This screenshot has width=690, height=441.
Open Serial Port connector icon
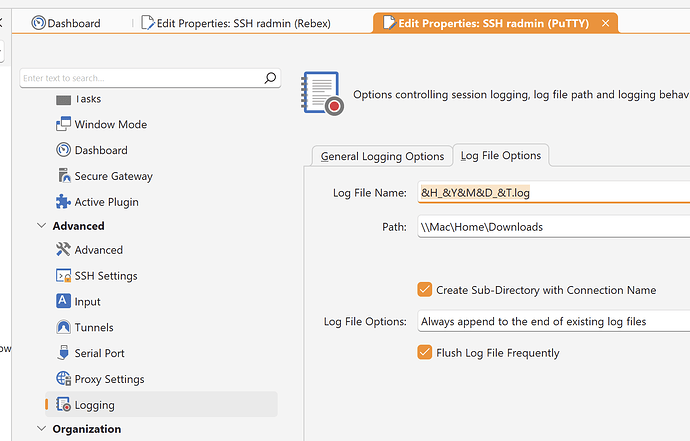(x=64, y=353)
